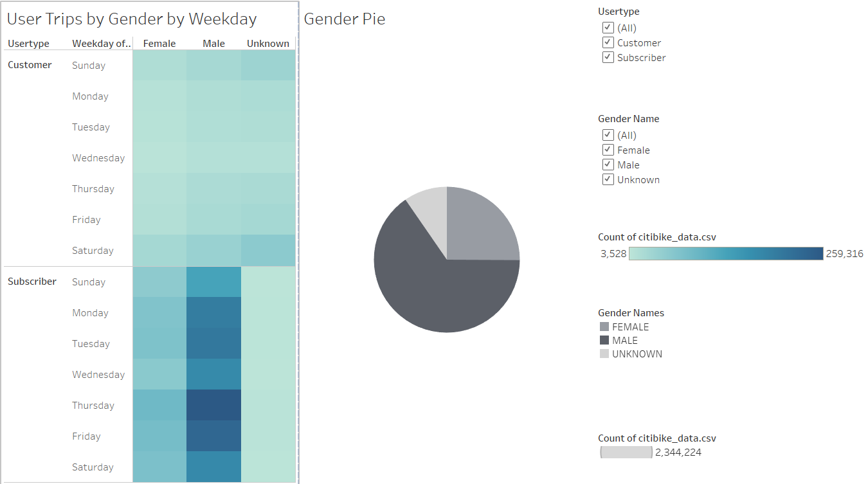Select the FEMALE swatch in Gender Names legend
This screenshot has width=868, height=484.
coord(603,327)
